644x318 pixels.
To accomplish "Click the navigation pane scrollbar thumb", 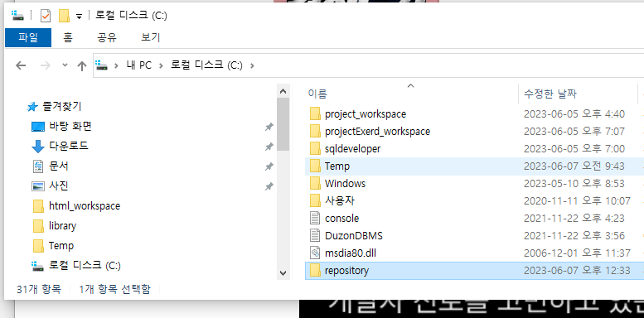I will (283, 124).
